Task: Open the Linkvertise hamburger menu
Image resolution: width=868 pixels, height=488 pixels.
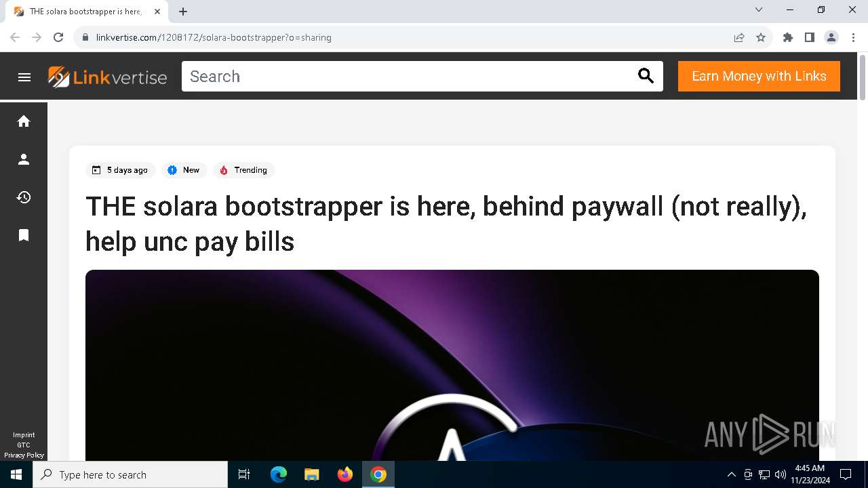Action: [24, 77]
